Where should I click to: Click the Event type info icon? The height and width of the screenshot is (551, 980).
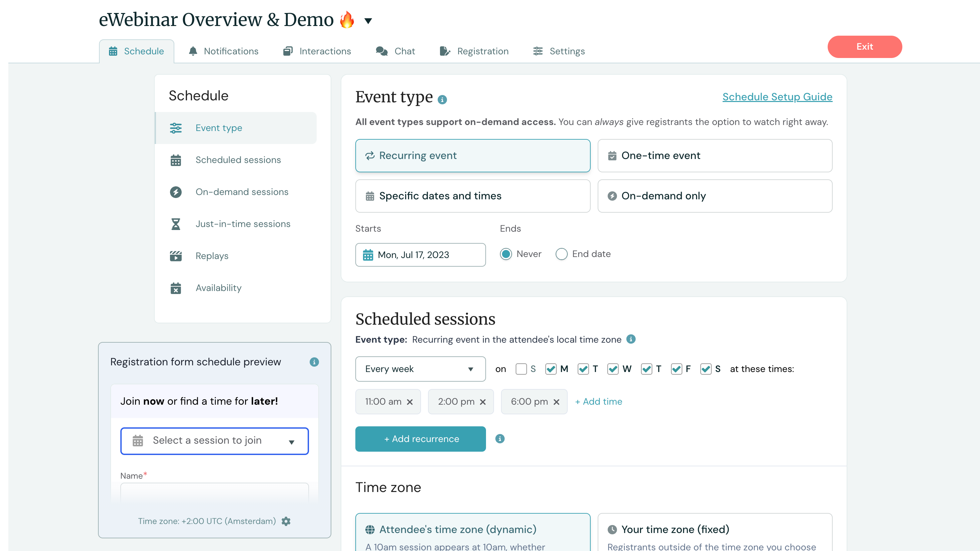(x=442, y=100)
